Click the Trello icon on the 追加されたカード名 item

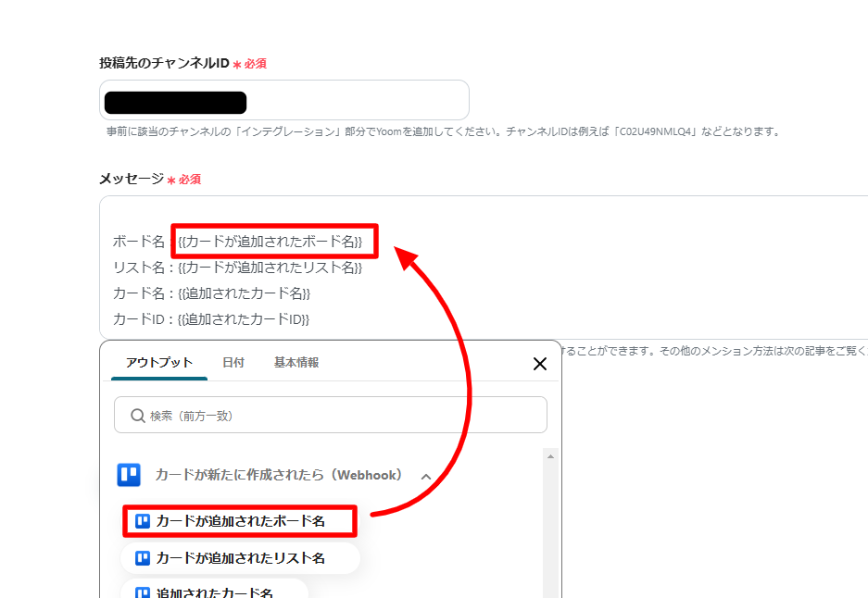143,592
